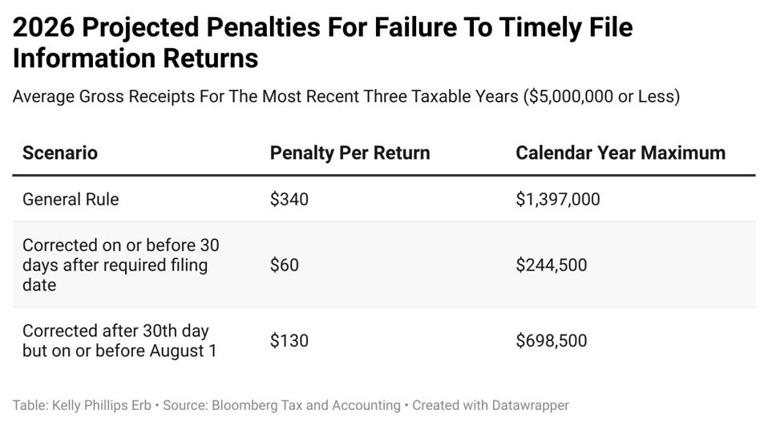Select the 'Penalty Per Return' column header
This screenshot has height=426, width=768.
350,153
